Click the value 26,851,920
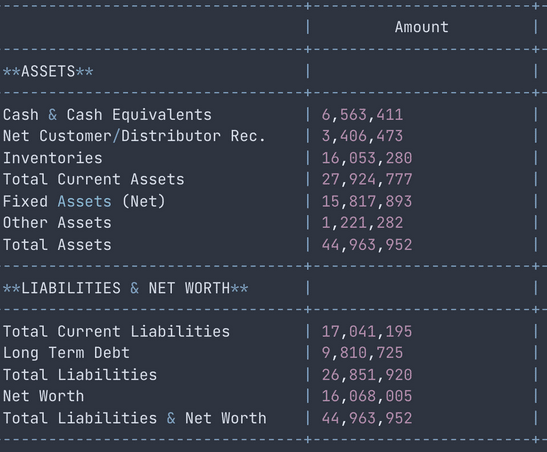This screenshot has width=547, height=452. tap(367, 375)
